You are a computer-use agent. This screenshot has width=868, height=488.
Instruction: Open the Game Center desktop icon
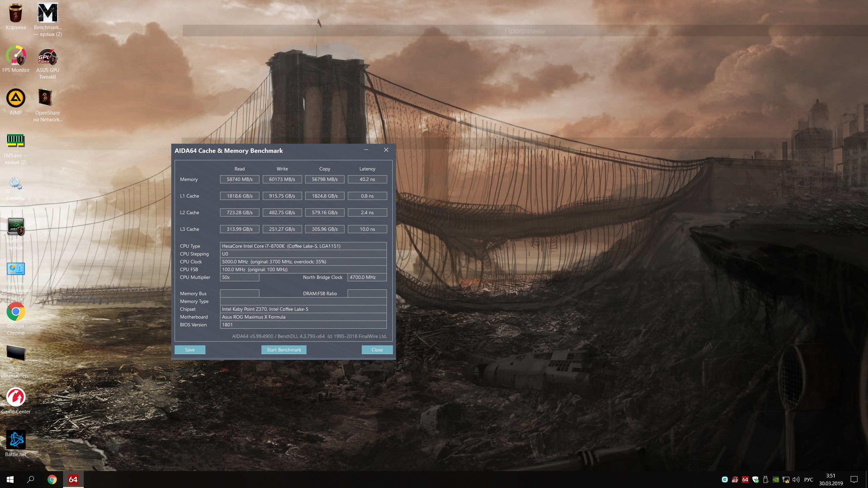16,397
